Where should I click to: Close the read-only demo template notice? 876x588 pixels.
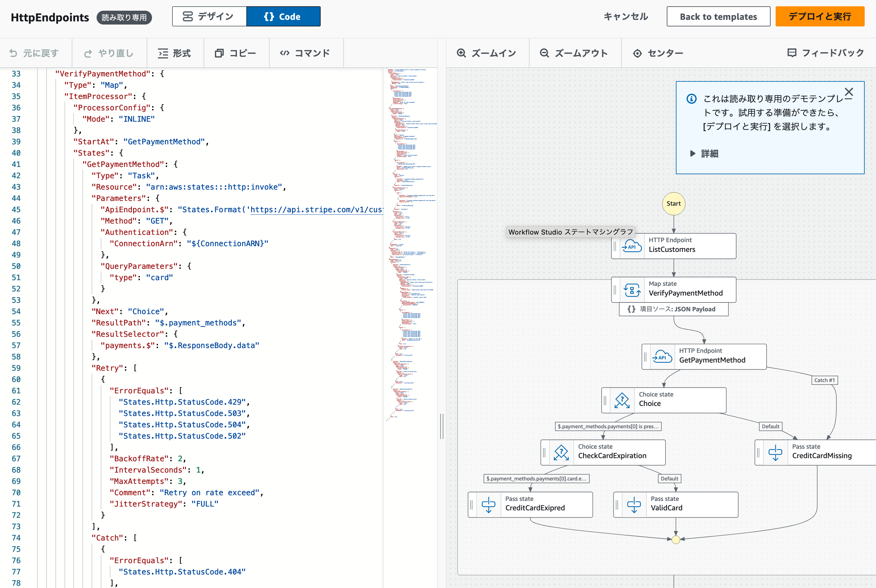[849, 92]
